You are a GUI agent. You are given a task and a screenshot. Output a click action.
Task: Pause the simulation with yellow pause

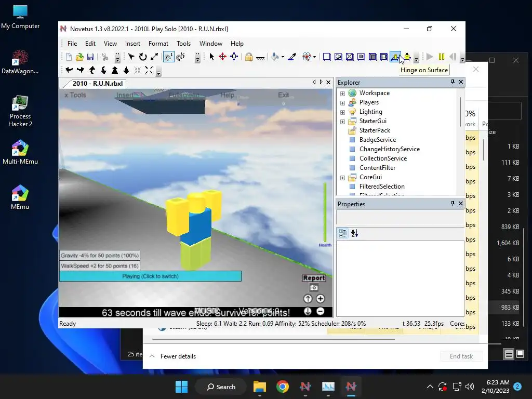(x=442, y=57)
